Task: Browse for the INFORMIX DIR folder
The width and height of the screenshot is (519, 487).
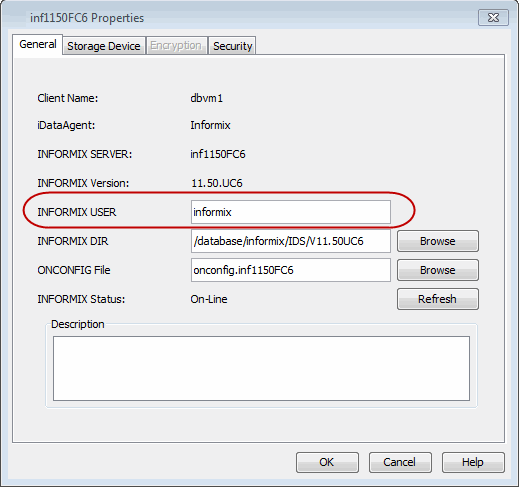Action: [x=438, y=241]
